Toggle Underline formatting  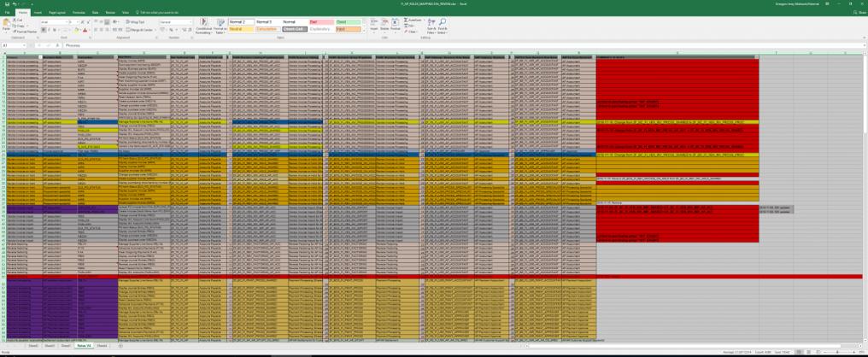(x=55, y=30)
